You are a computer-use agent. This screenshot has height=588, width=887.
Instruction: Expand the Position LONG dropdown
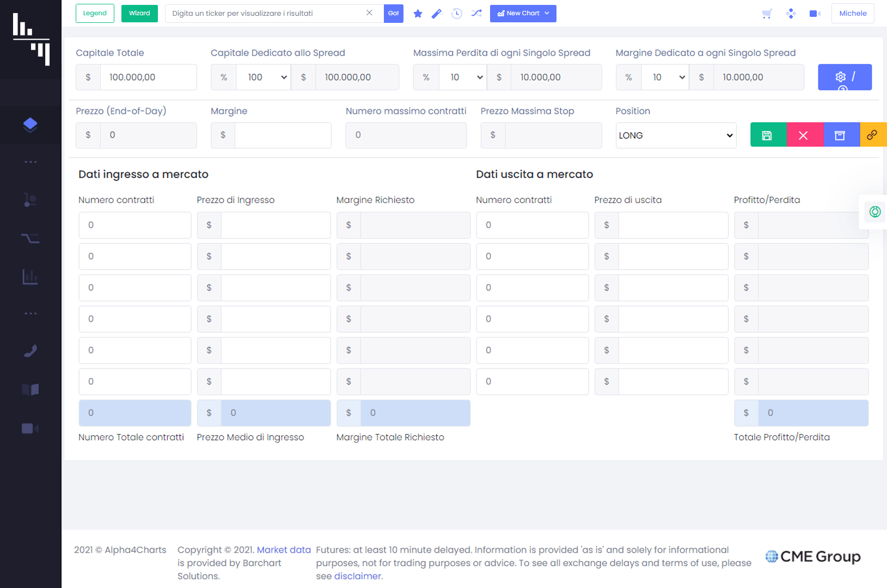tap(676, 136)
